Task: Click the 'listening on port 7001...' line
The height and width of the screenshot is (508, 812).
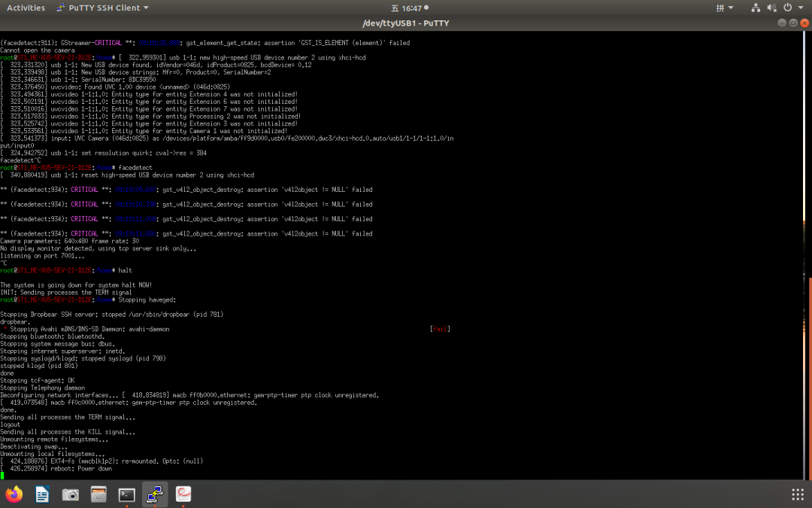Action: click(42, 256)
